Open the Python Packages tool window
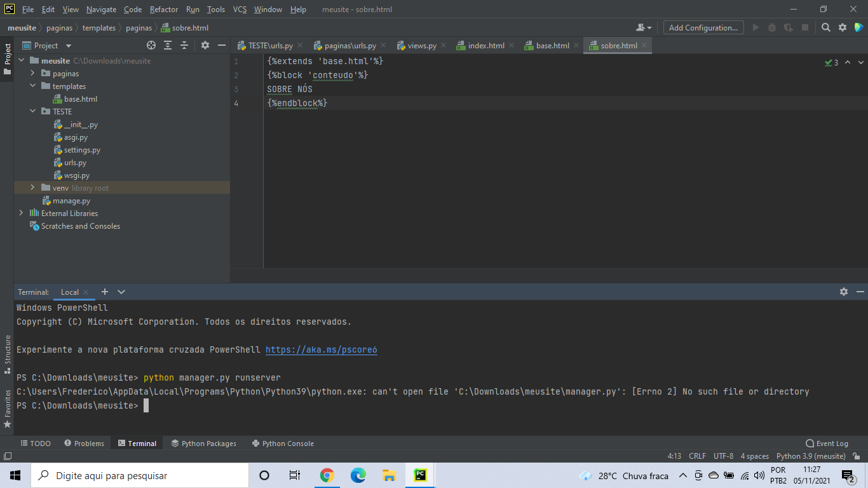The height and width of the screenshot is (488, 868). pyautogui.click(x=203, y=444)
